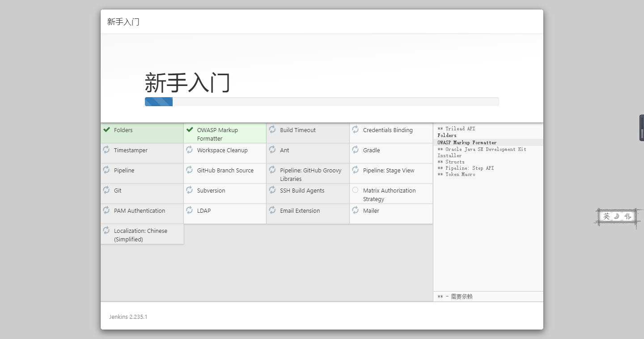The height and width of the screenshot is (339, 644).
Task: Click the refresh icon next to Credentials Binding
Action: click(x=356, y=129)
